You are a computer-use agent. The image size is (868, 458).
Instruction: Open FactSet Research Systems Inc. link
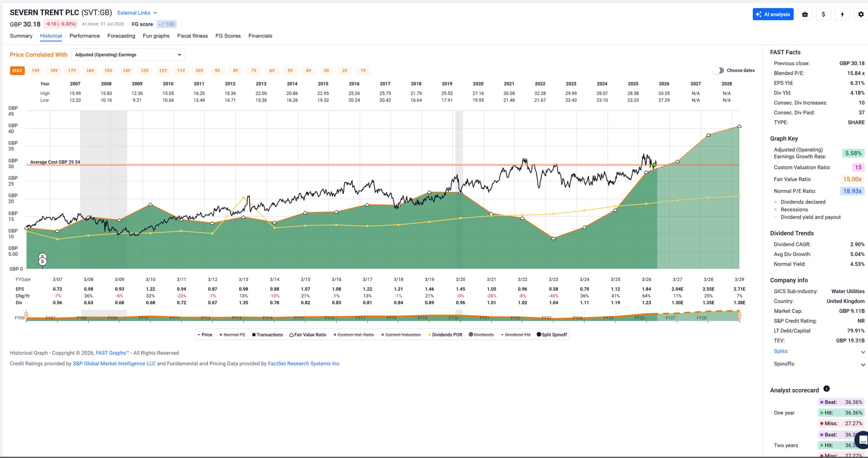tap(304, 364)
